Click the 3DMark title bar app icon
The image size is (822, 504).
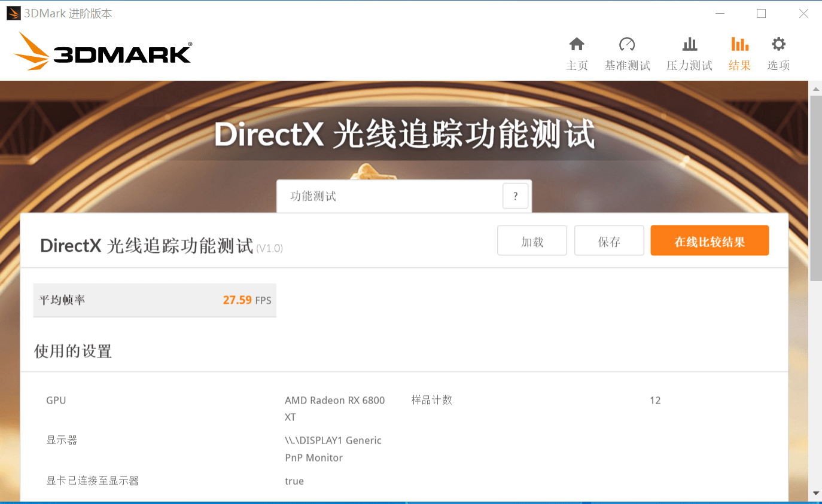[14, 13]
